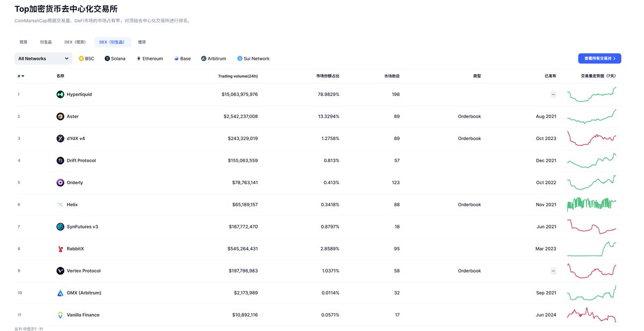This screenshot has width=644, height=331.
Task: Open the RabbitX name link
Action: click(x=75, y=249)
